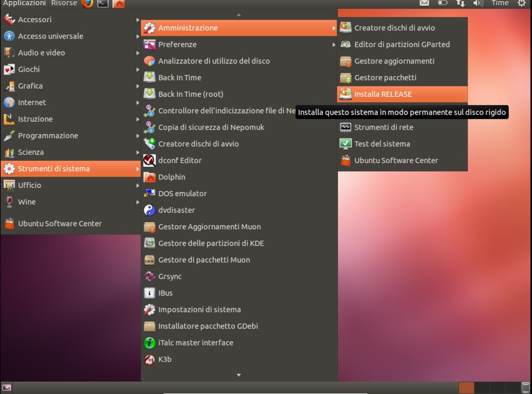532x394 pixels.
Task: Click the iTalc master interface icon
Action: pyautogui.click(x=149, y=343)
